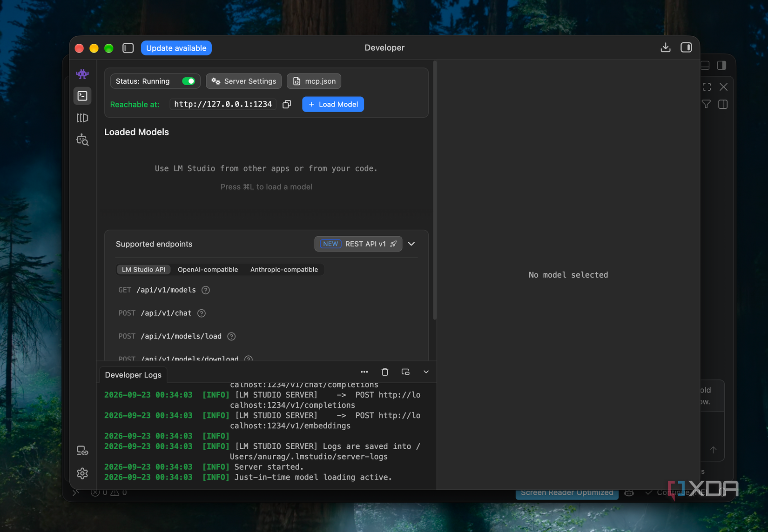
Task: Clear developer logs with trash icon
Action: (385, 372)
